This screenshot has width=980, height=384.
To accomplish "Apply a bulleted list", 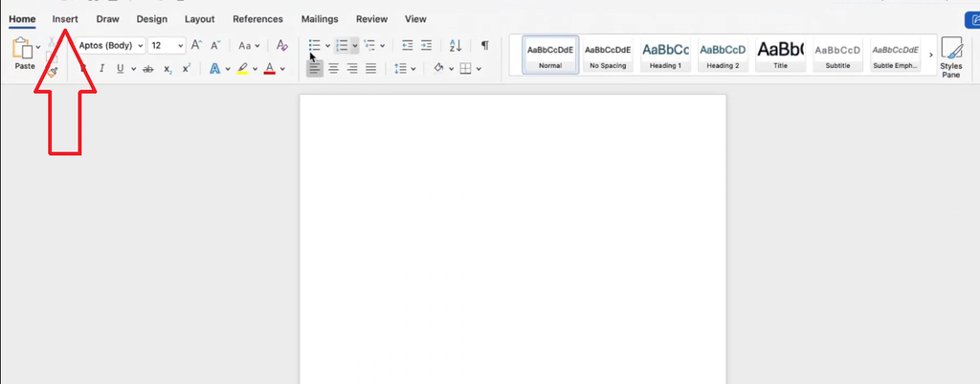I will 315,45.
